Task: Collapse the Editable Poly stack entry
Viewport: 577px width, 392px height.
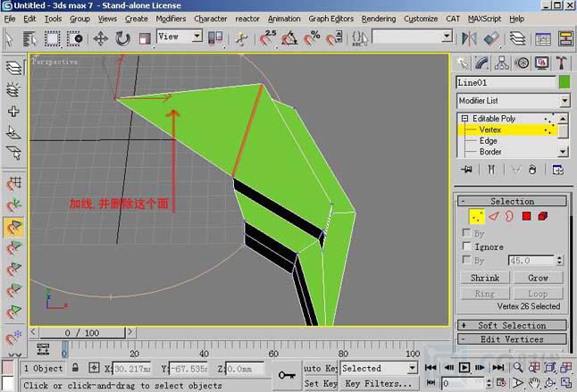Action: click(464, 119)
